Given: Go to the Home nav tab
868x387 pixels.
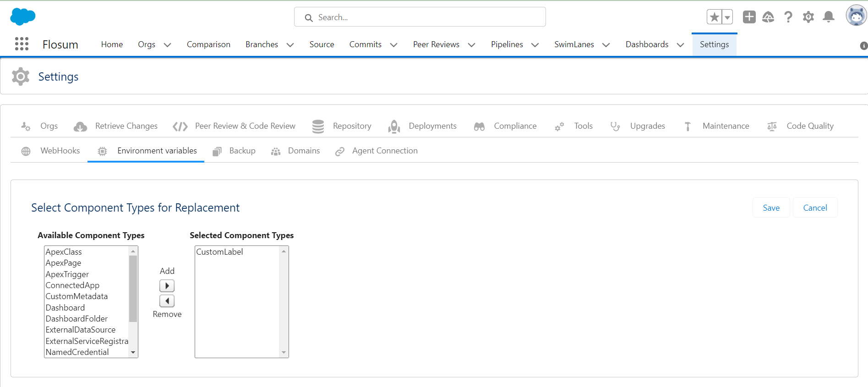Looking at the screenshot, I should click(x=112, y=44).
